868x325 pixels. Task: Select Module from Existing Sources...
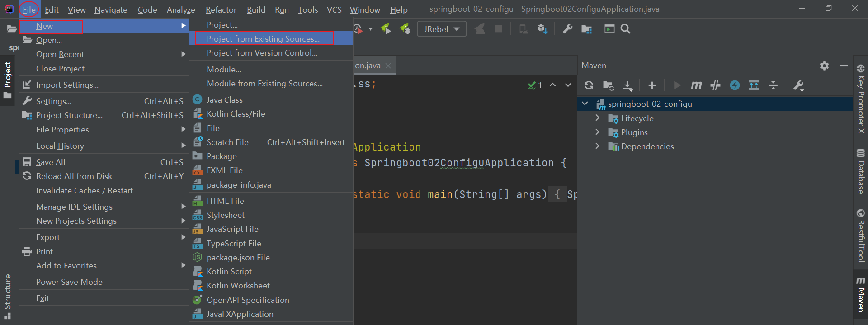click(271, 84)
